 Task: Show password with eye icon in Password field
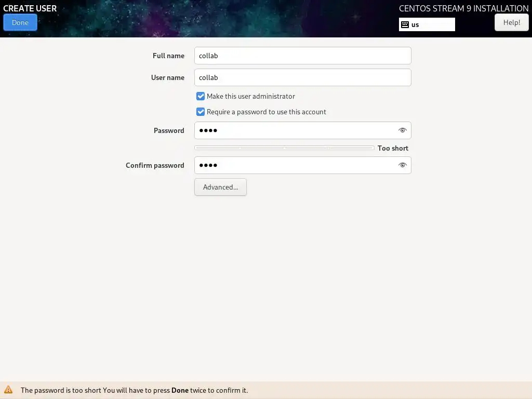tap(403, 130)
